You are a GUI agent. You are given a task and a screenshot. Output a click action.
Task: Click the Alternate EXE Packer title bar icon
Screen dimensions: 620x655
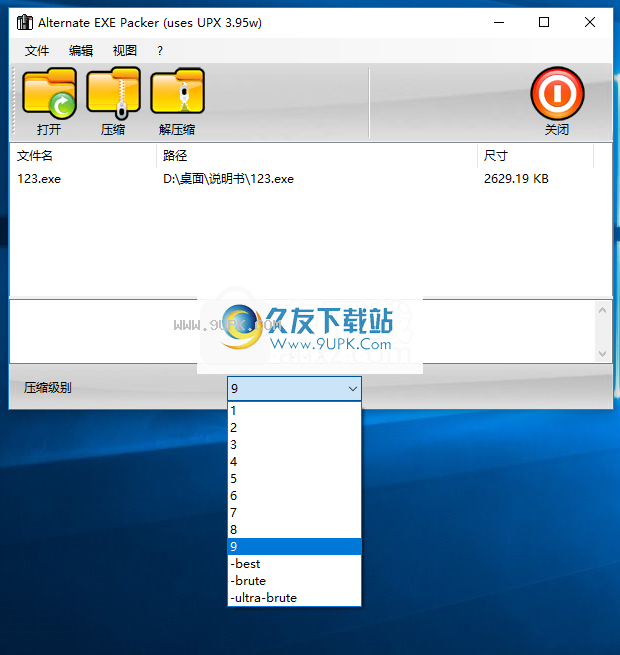25,22
